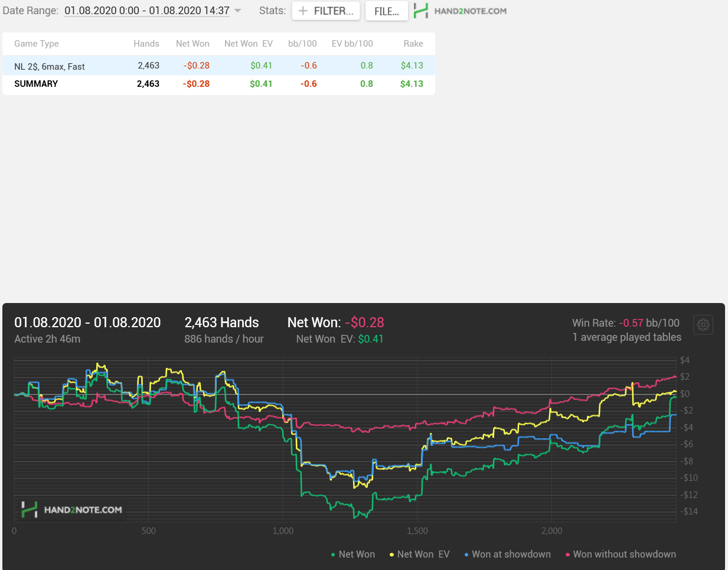Screen dimensions: 728x570
Task: Sort by Net Won EV column header
Action: (x=249, y=44)
